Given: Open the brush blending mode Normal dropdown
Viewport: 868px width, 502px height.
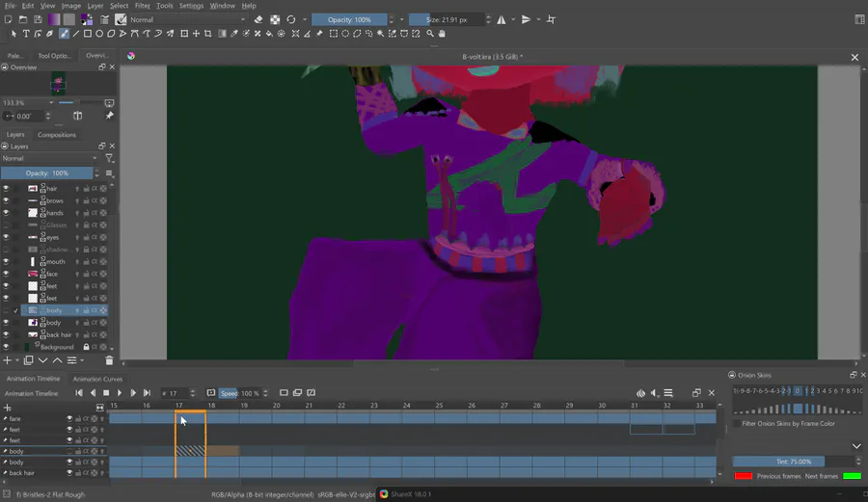Looking at the screenshot, I should (x=188, y=19).
